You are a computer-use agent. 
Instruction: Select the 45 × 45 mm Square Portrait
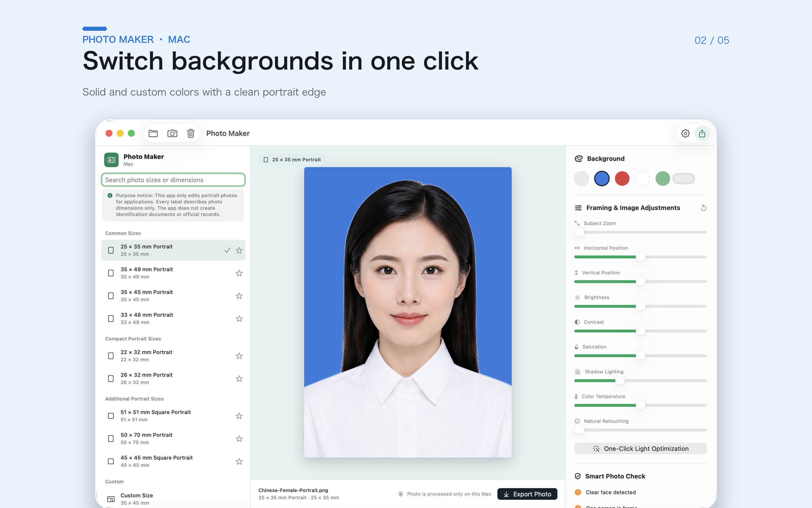pyautogui.click(x=173, y=462)
